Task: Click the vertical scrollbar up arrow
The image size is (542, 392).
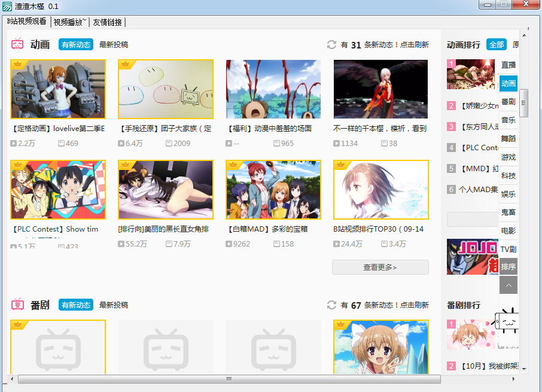Action: pos(524,35)
